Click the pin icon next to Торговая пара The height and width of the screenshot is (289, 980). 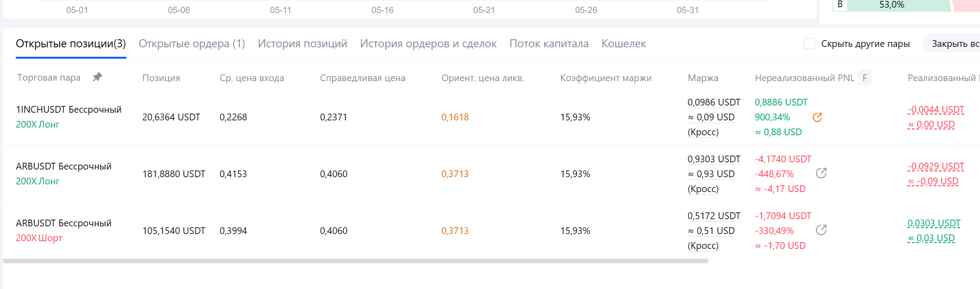tap(97, 77)
